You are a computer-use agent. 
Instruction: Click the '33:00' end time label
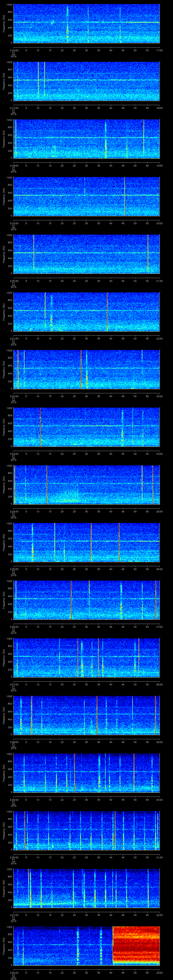click(160, 973)
